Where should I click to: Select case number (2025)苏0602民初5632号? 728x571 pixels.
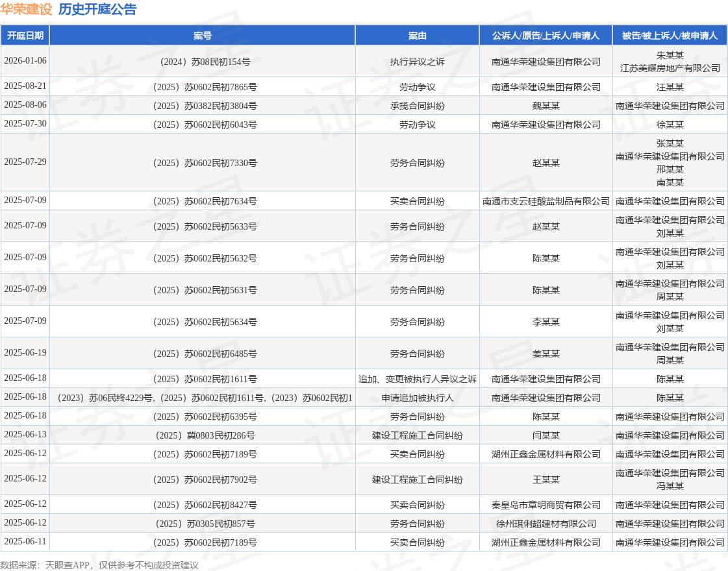tap(203, 259)
